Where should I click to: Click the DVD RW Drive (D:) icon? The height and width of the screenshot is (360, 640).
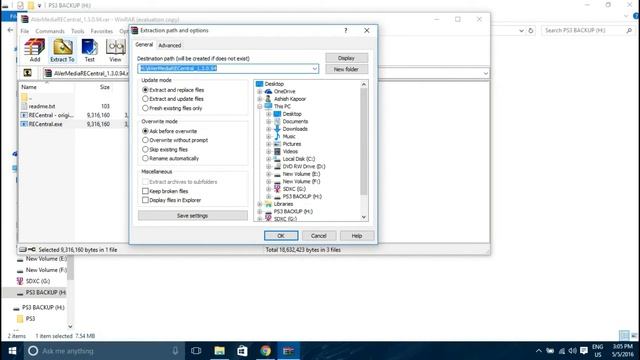point(277,167)
